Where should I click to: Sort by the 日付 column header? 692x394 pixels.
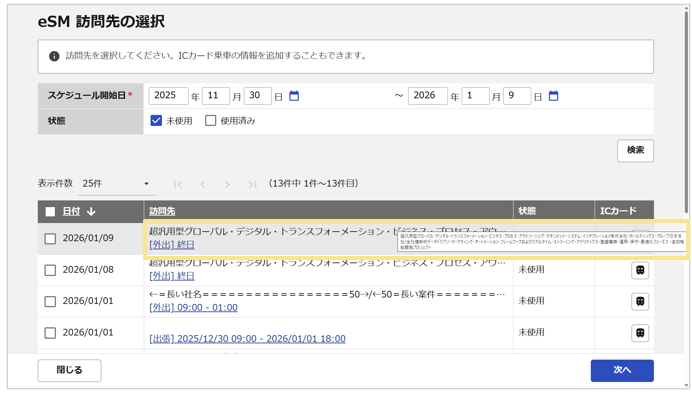point(71,211)
